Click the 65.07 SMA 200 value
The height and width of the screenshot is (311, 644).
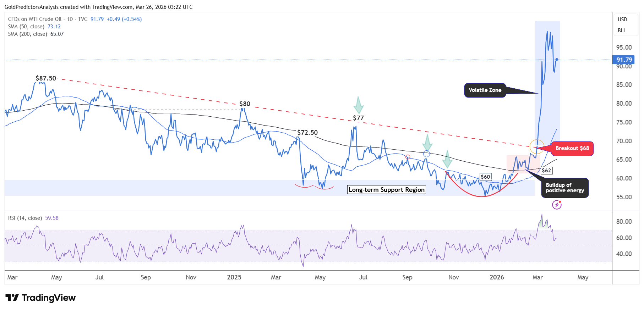point(57,34)
